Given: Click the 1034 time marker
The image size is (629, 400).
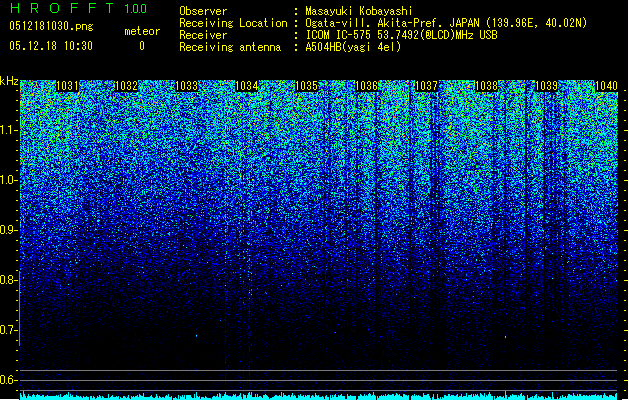Looking at the screenshot, I should click(x=246, y=86).
